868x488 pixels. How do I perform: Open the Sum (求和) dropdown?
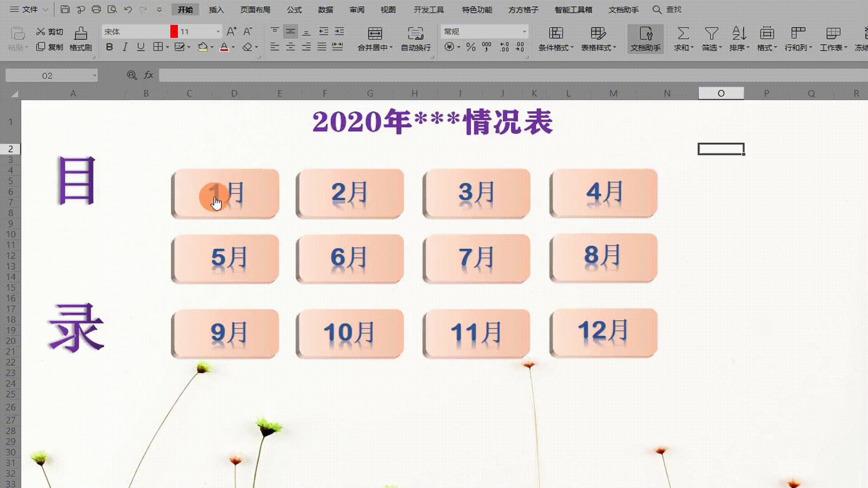point(684,38)
